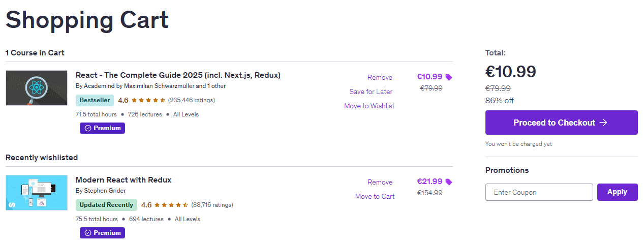Viewport: 644px width, 242px height.
Task: Open the Modern React with Redux title link
Action: pos(124,180)
